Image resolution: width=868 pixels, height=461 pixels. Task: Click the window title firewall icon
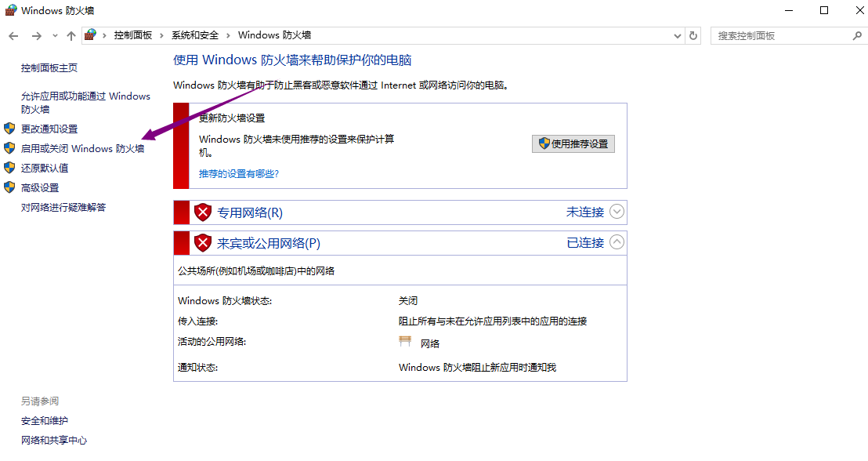point(11,10)
